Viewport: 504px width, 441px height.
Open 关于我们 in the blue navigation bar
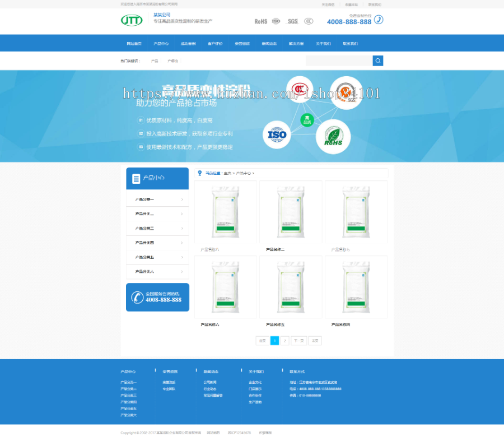coord(323,44)
